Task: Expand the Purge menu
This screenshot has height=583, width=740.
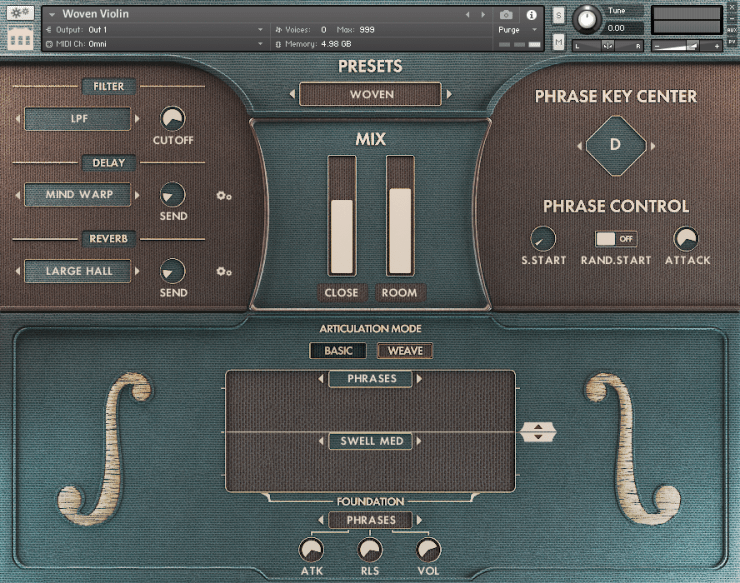Action: click(518, 30)
